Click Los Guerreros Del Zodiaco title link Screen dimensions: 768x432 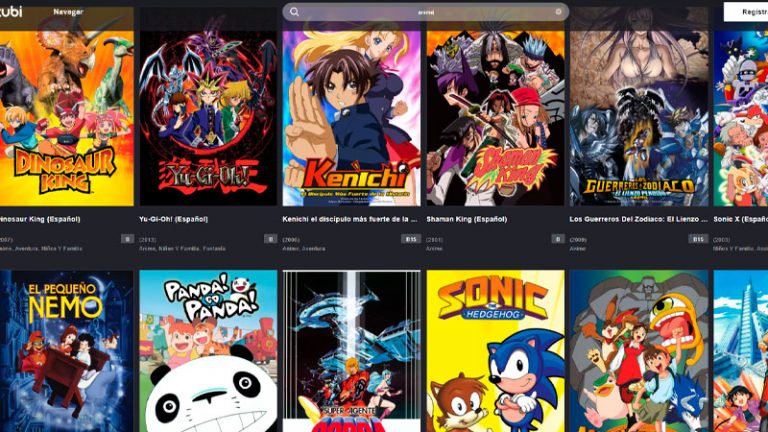click(x=638, y=219)
